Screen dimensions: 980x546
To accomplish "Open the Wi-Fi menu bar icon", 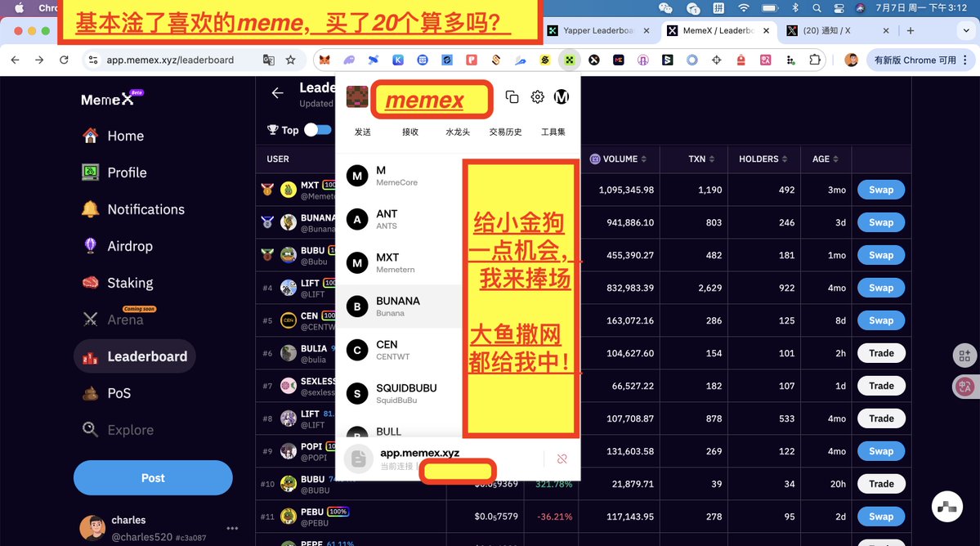I will coord(743,8).
